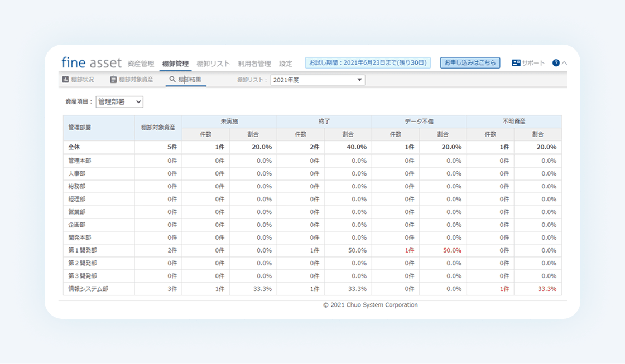Viewport: 625px width, 364px height.
Task: Click the 5件 total in 全体 row
Action: pos(172,147)
